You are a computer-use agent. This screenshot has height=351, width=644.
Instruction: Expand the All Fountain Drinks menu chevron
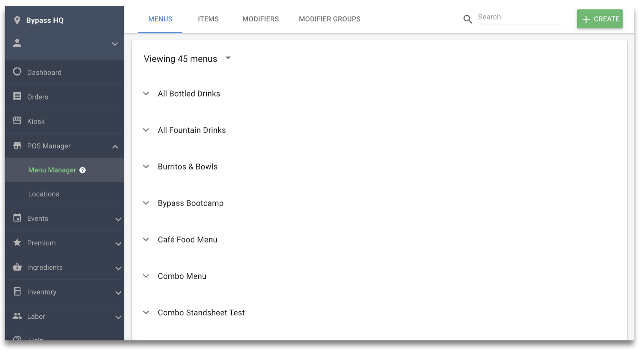(146, 130)
